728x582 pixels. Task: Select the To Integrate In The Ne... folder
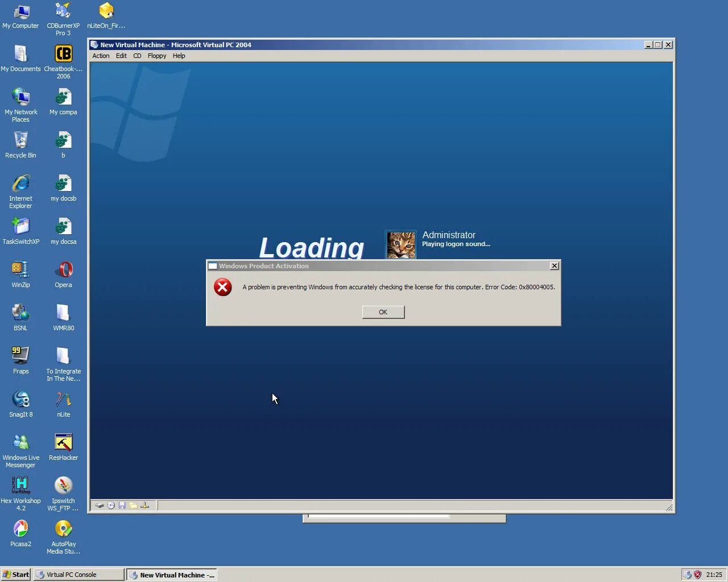63,365
